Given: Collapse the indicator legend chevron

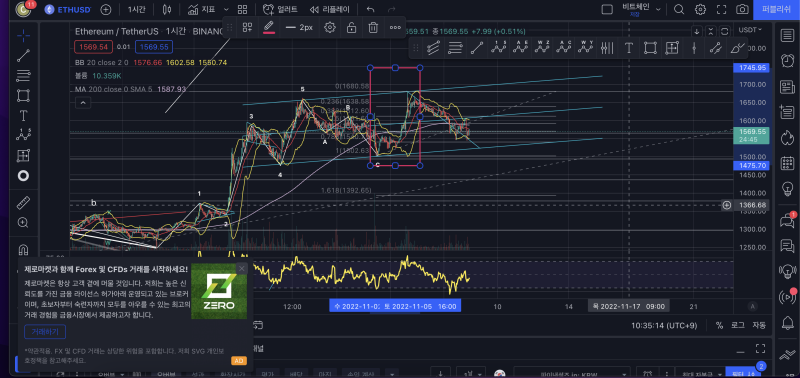Looking at the screenshot, I should pyautogui.click(x=83, y=103).
